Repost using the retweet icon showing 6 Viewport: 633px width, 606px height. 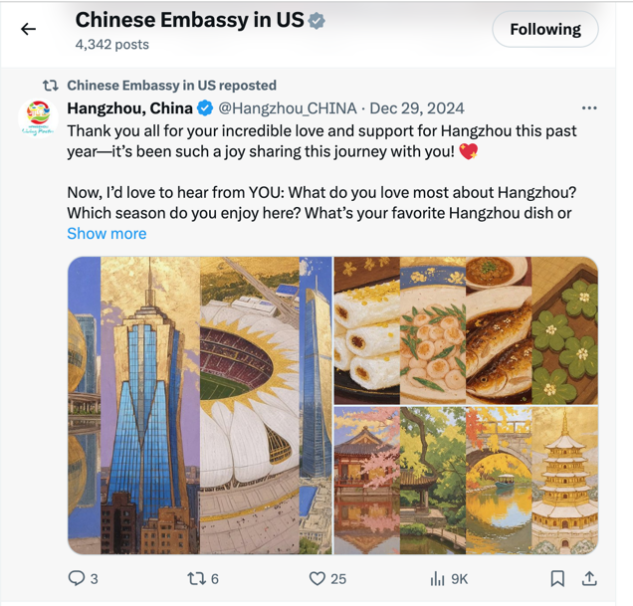point(203,579)
